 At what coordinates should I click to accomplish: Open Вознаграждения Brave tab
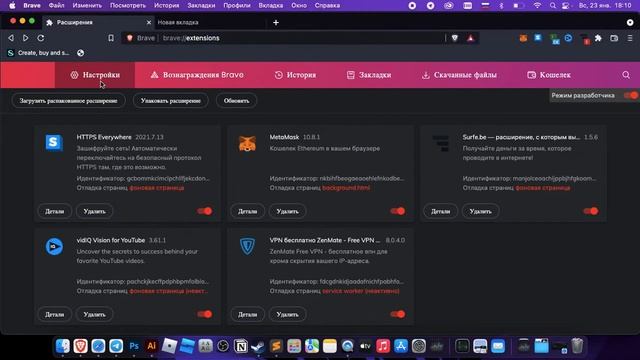(x=197, y=75)
